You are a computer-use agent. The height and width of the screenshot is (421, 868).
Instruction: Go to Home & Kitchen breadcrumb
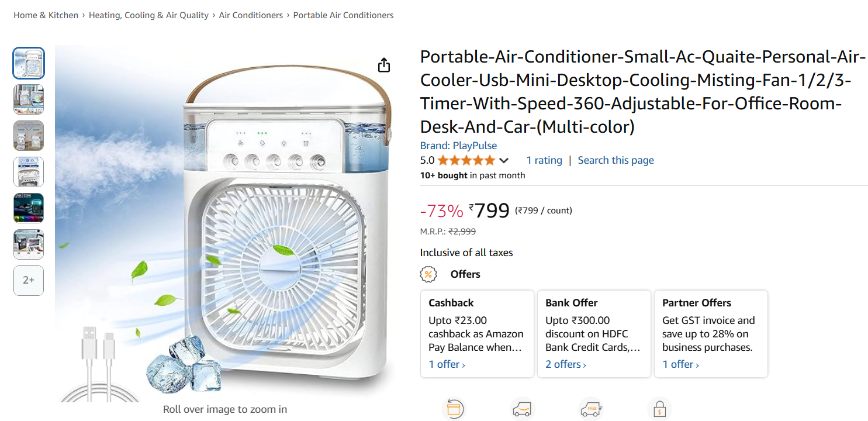coord(46,15)
